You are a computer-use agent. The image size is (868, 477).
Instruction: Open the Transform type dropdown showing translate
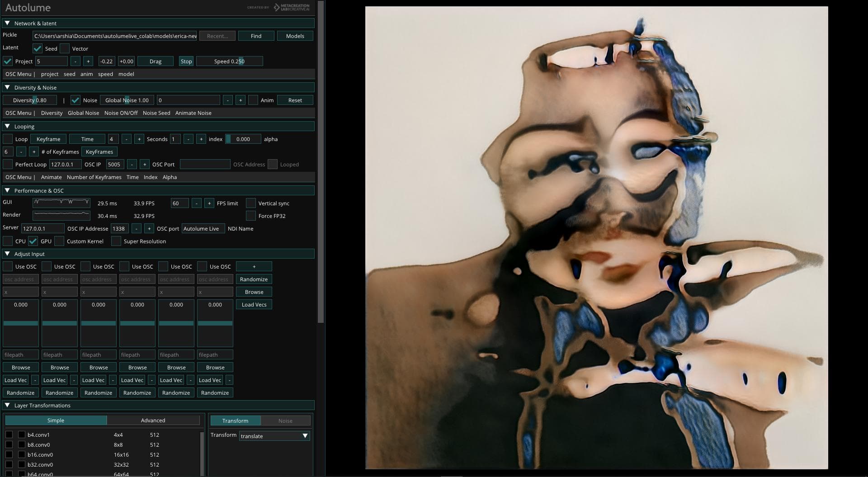tap(274, 436)
